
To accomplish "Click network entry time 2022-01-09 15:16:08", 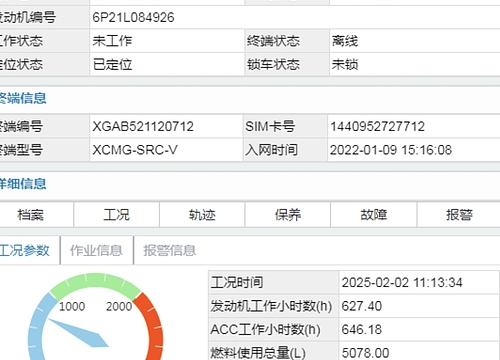I will pos(391,150).
